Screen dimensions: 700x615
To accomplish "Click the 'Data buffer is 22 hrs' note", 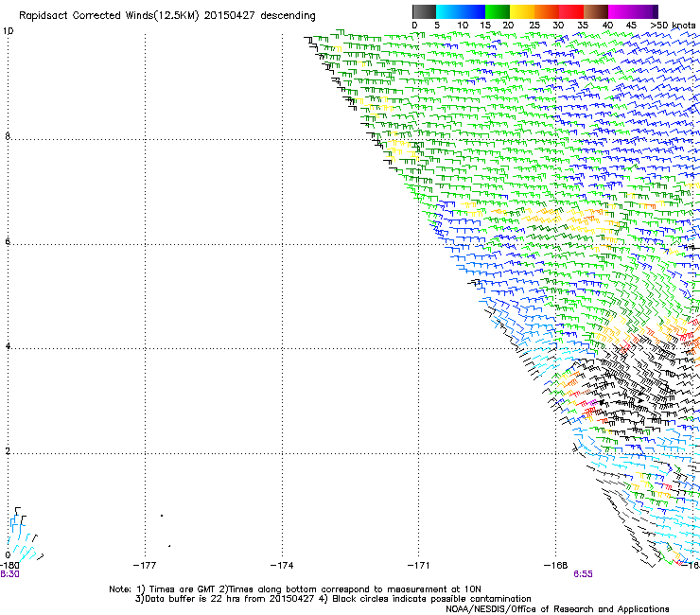I will pos(194,599).
